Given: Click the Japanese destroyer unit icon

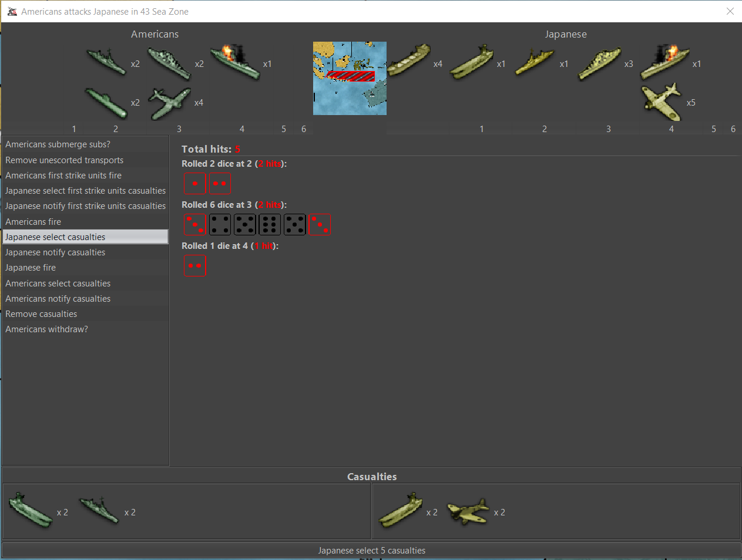Looking at the screenshot, I should (x=535, y=63).
